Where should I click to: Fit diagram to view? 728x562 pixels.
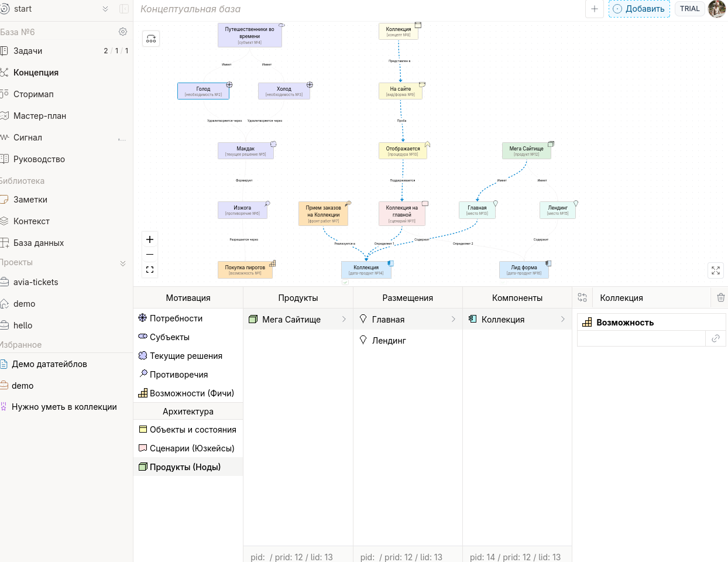(150, 270)
